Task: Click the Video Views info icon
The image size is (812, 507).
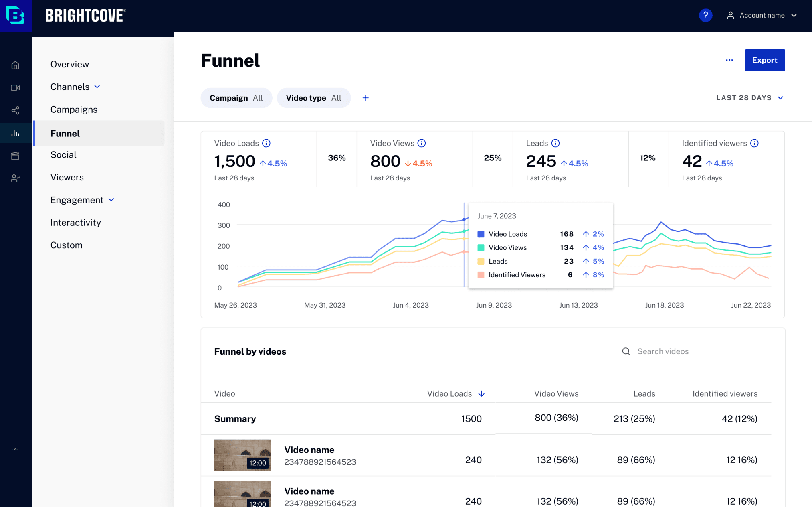Action: (422, 143)
